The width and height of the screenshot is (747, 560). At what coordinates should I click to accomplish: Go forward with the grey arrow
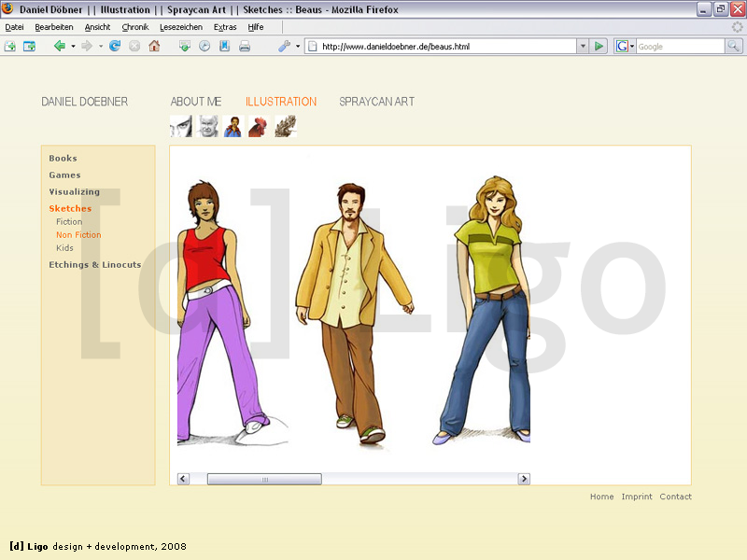pyautogui.click(x=87, y=46)
